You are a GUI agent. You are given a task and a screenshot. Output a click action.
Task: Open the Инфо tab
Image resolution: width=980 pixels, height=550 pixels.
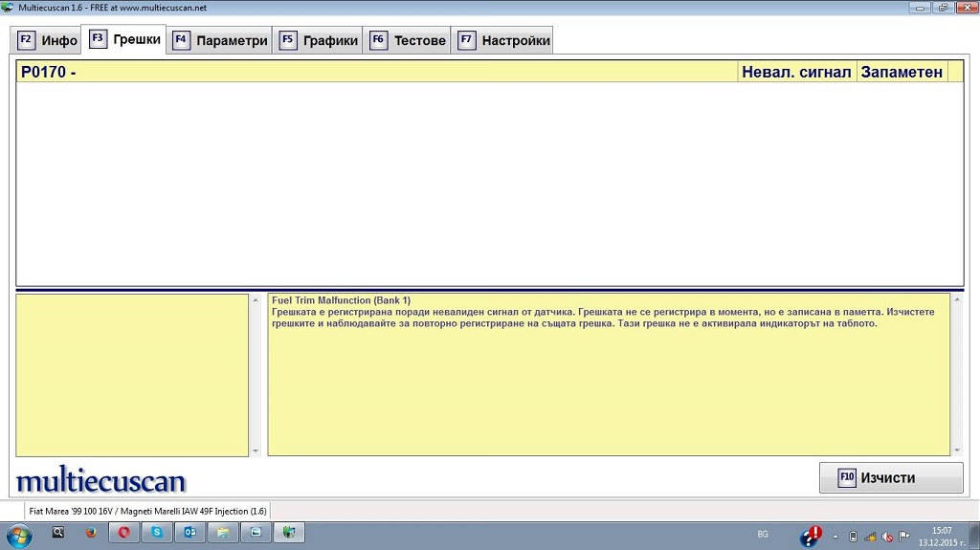48,40
